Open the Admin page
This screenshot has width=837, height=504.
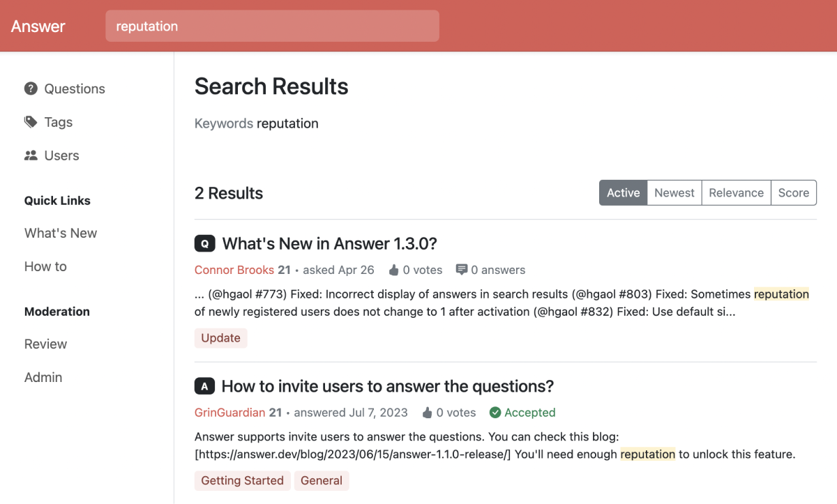(43, 377)
